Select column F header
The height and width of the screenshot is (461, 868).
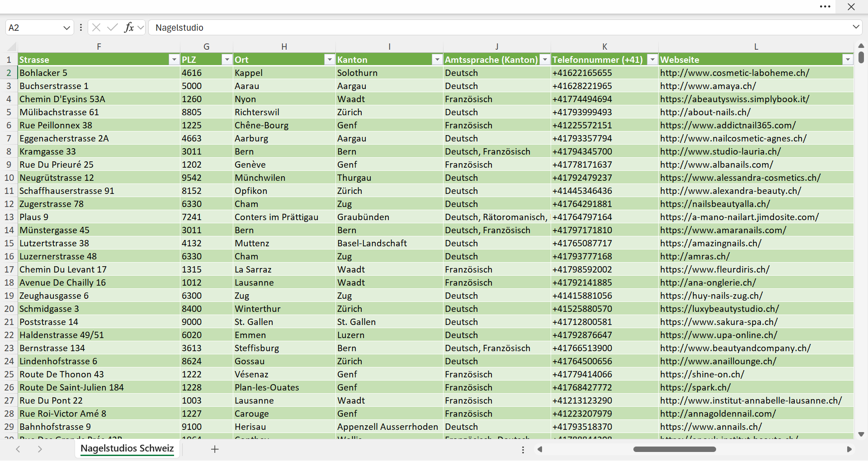(99, 47)
